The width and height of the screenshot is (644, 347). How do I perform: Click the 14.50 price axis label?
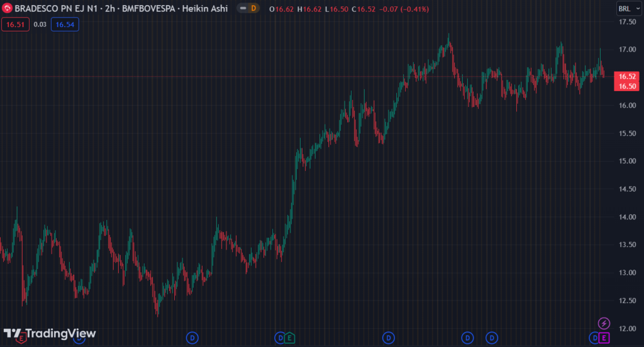tap(627, 189)
